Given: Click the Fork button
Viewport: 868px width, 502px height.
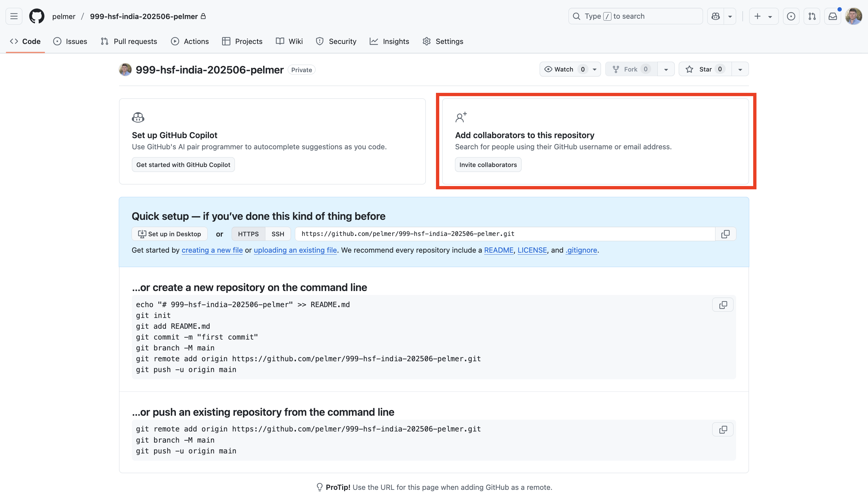Looking at the screenshot, I should (631, 69).
